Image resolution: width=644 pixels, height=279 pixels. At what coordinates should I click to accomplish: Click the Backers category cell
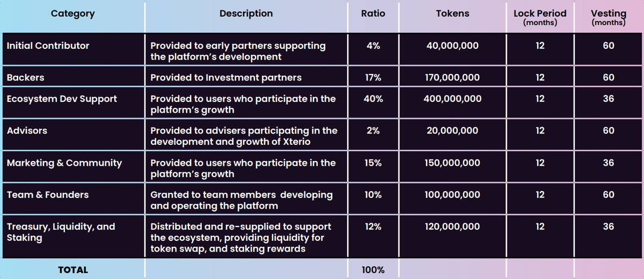coord(26,78)
